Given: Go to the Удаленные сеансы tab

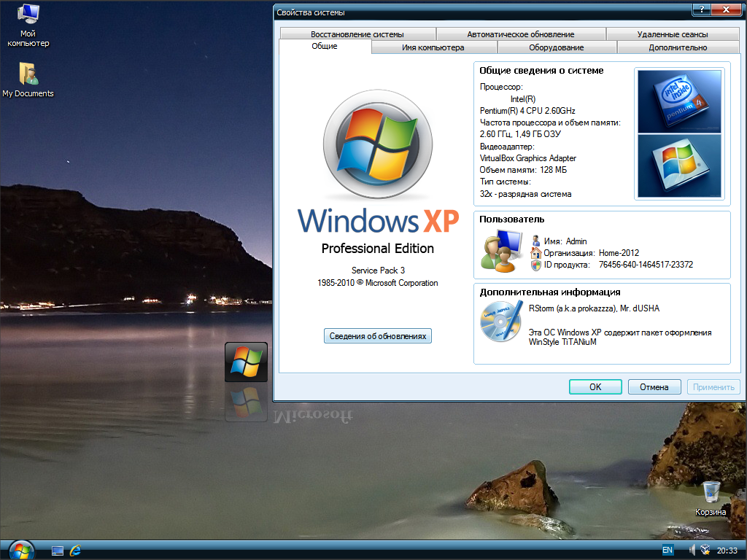Looking at the screenshot, I should pyautogui.click(x=673, y=34).
